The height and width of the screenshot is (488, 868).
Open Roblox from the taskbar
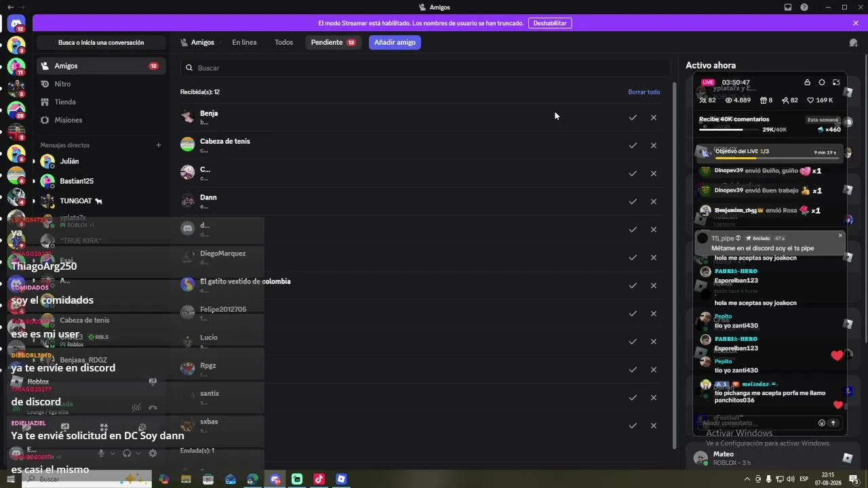(341, 479)
